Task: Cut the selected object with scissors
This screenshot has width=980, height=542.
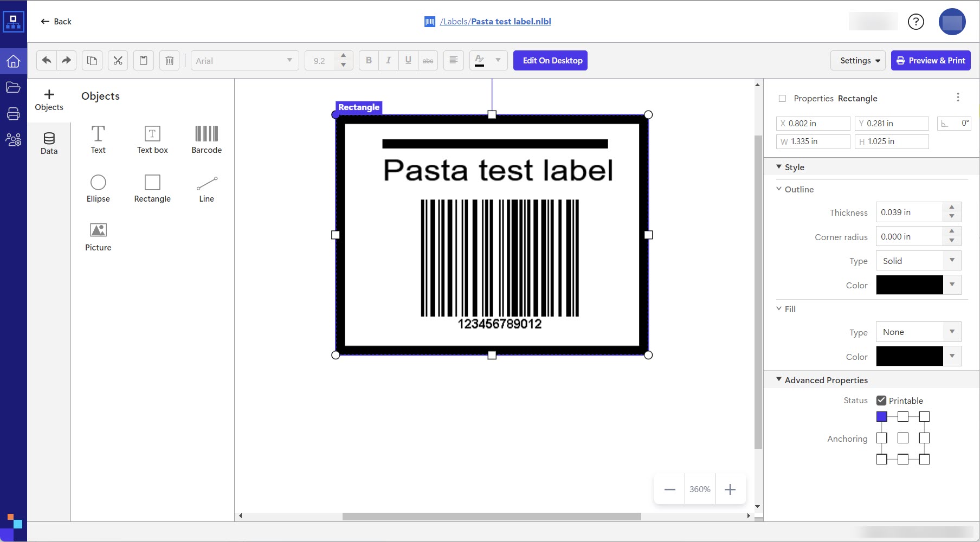Action: tap(118, 61)
